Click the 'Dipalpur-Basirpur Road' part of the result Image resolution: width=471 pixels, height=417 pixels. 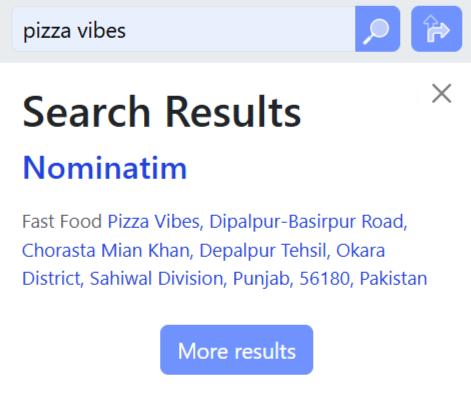pyautogui.click(x=308, y=222)
